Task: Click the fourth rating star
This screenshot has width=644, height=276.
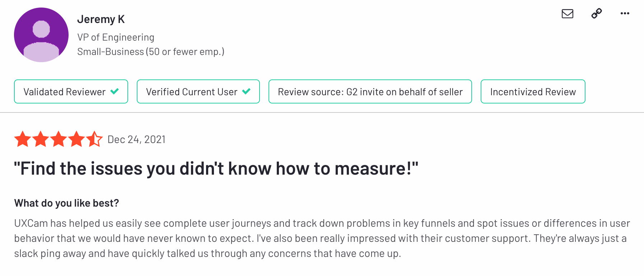Action: pos(76,139)
